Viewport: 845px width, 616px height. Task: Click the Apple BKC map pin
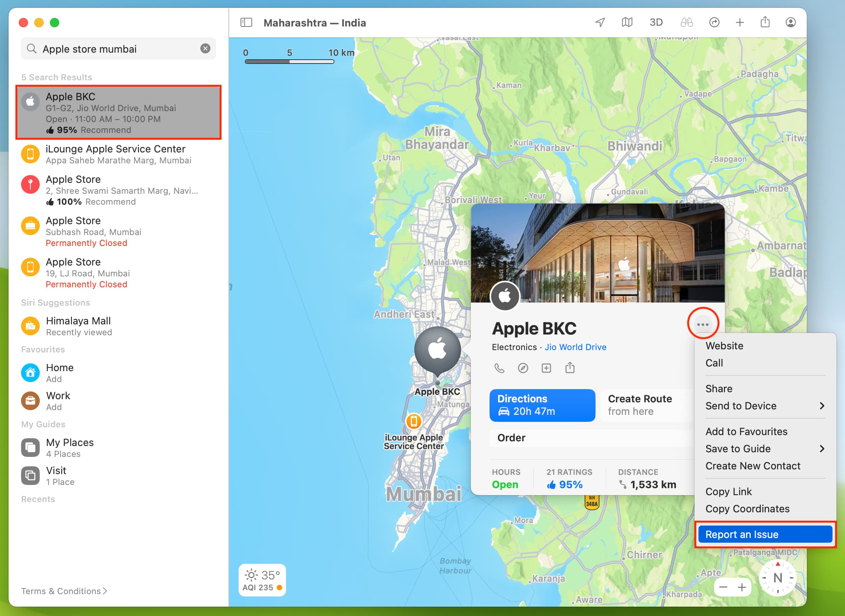pos(437,351)
